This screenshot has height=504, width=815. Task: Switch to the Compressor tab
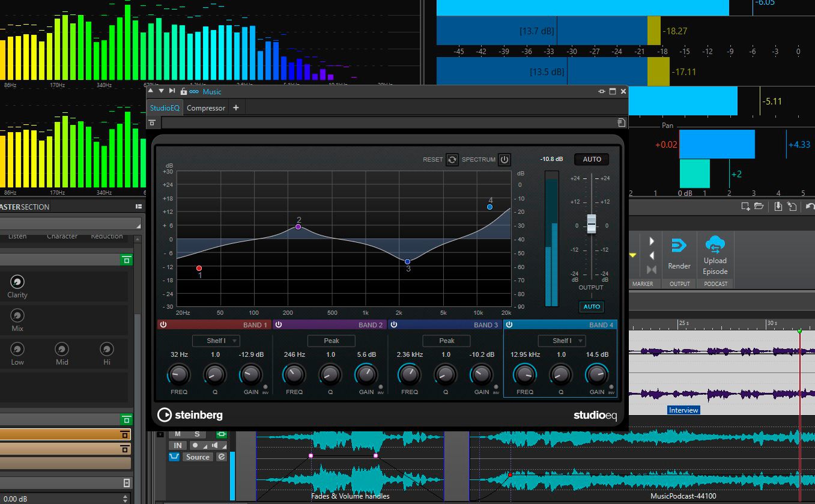(205, 108)
